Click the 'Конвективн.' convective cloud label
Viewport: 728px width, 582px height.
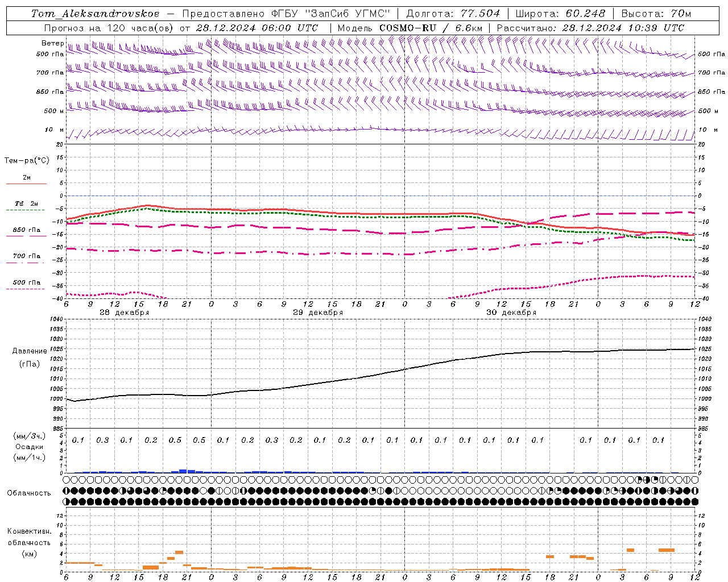pos(30,531)
